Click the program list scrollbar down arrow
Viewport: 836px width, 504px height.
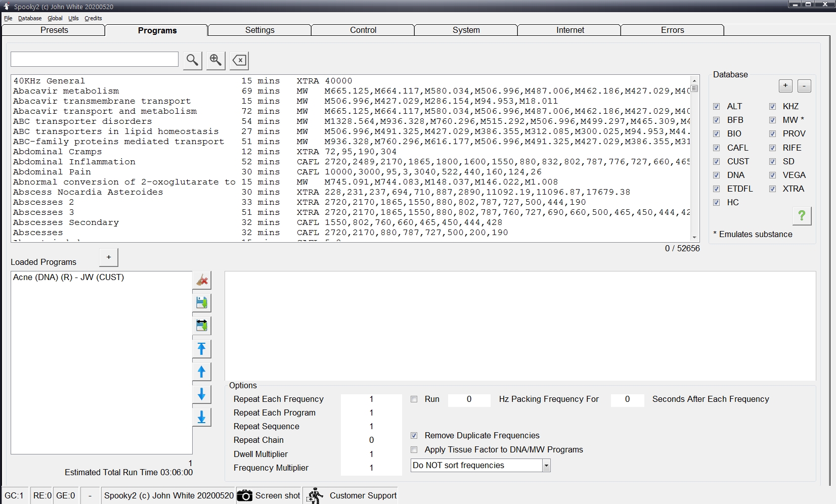pos(694,237)
